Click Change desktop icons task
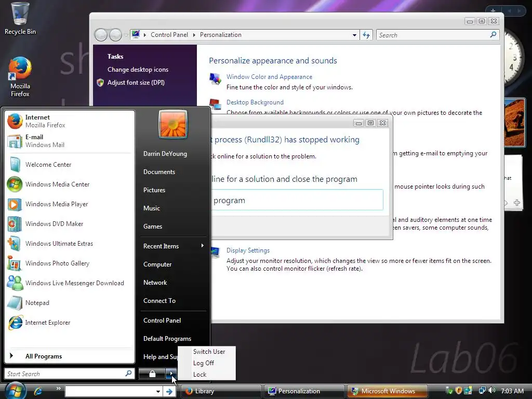The height and width of the screenshot is (399, 532). click(x=138, y=70)
